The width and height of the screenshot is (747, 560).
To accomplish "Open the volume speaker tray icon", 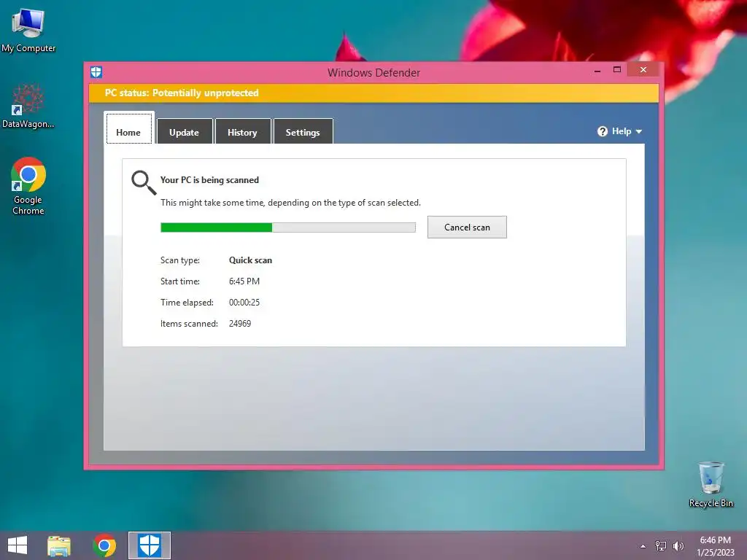I will [x=678, y=545].
